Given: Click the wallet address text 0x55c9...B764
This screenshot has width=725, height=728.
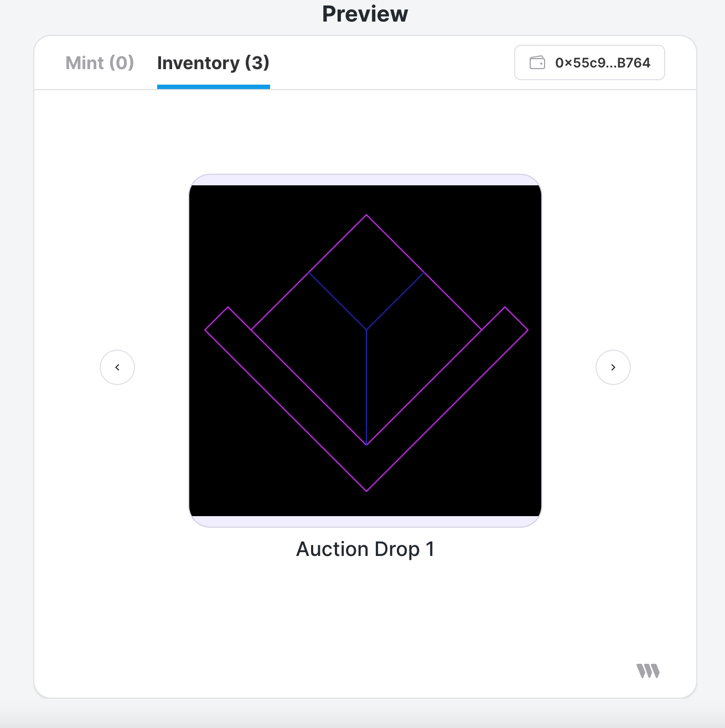Looking at the screenshot, I should coord(603,63).
